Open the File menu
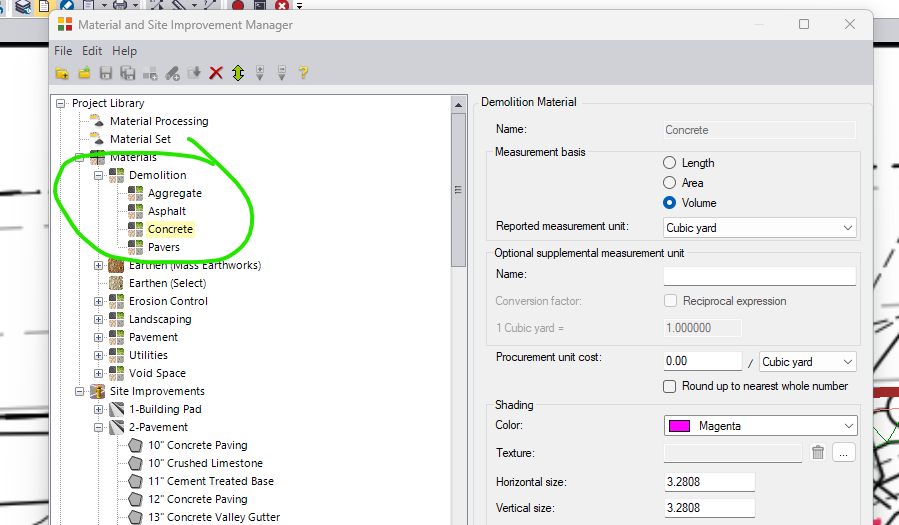899x525 pixels. [x=63, y=51]
